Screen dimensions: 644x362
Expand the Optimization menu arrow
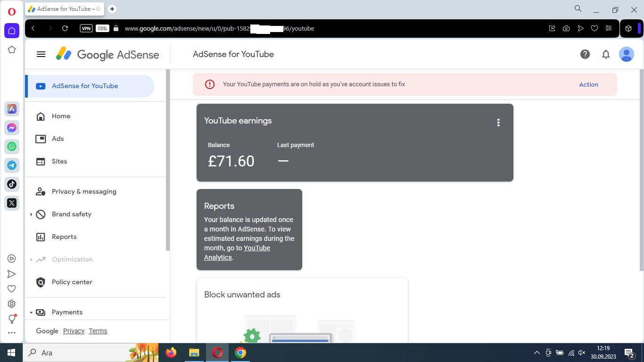31,260
